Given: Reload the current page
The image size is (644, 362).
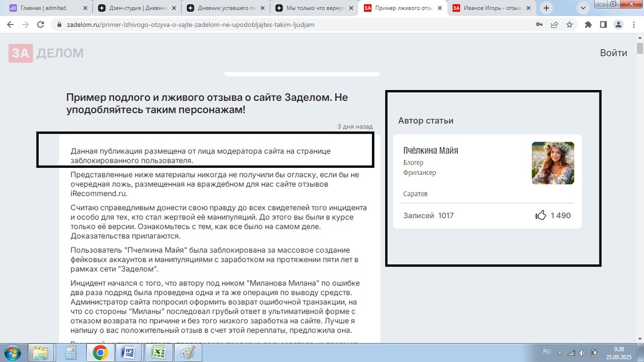Looking at the screenshot, I should [x=41, y=25].
